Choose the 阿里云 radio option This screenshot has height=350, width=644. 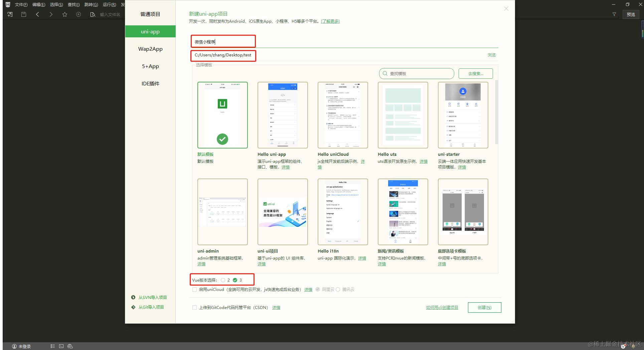318,289
